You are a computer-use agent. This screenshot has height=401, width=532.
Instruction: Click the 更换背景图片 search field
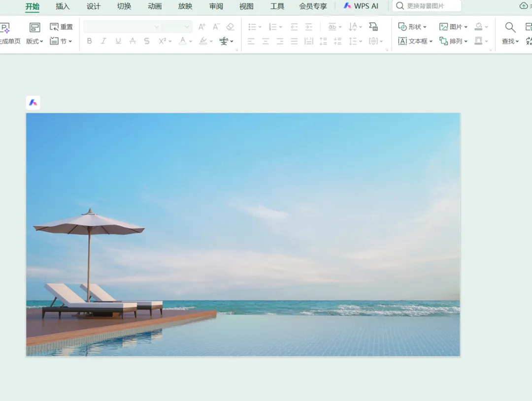(427, 6)
